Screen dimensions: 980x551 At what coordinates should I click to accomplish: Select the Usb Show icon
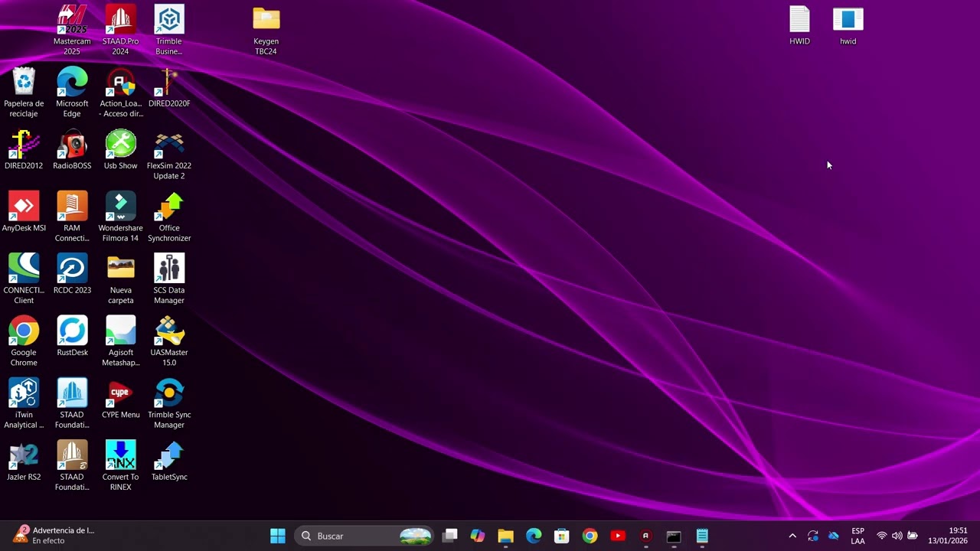point(120,150)
